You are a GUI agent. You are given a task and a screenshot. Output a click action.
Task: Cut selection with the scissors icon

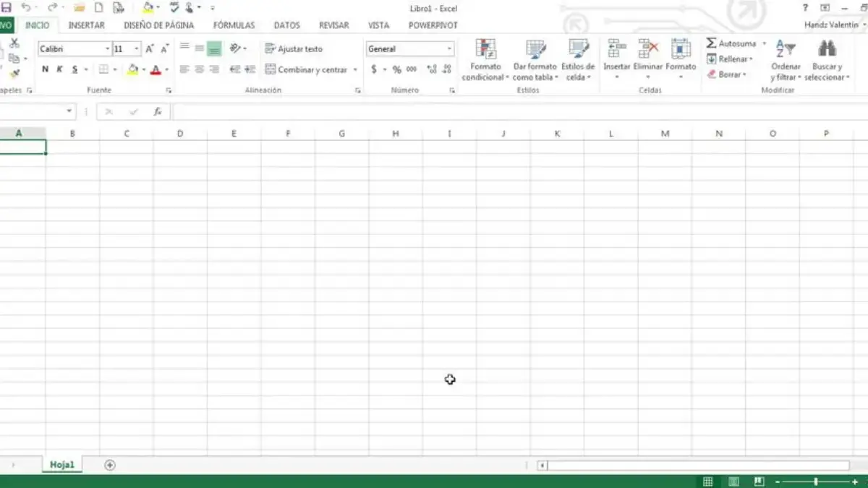[x=14, y=43]
